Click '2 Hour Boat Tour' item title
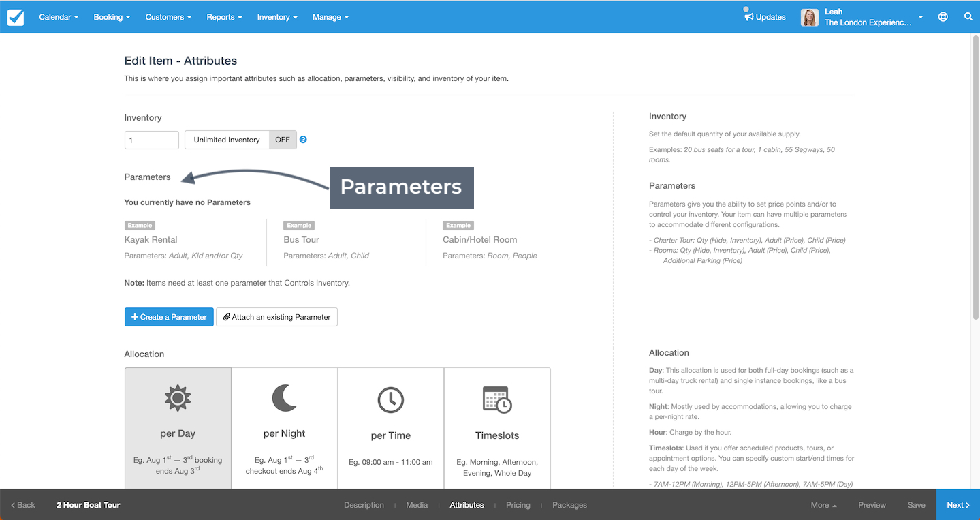 click(x=88, y=505)
